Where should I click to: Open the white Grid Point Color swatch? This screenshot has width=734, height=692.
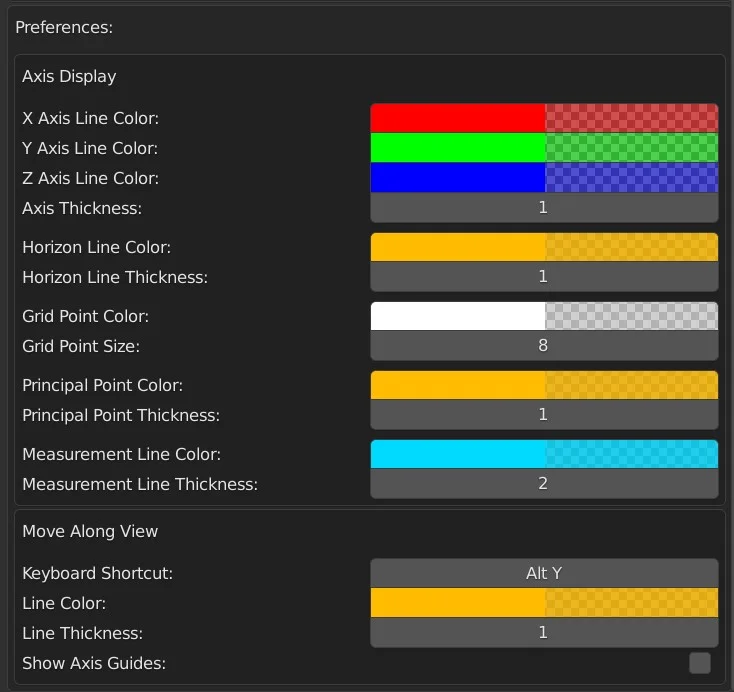(544, 316)
